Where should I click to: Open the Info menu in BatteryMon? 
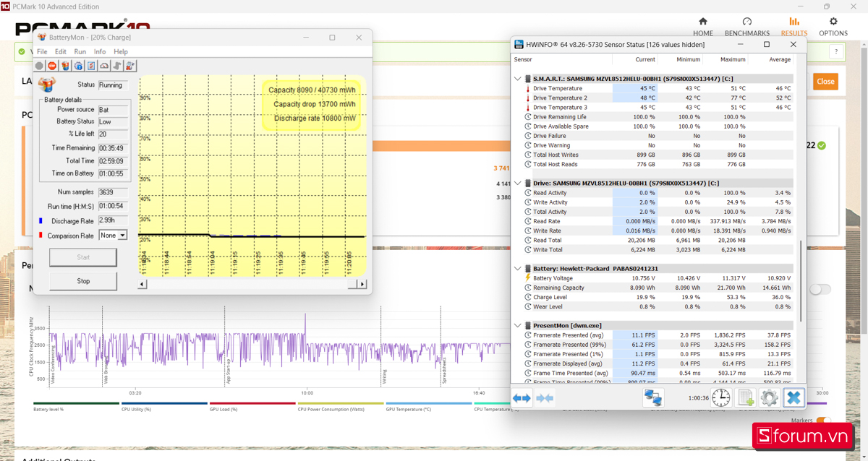pos(100,51)
